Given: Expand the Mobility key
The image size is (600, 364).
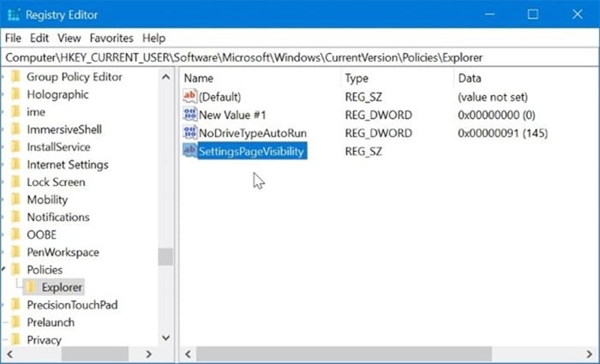Looking at the screenshot, I should coord(3,200).
